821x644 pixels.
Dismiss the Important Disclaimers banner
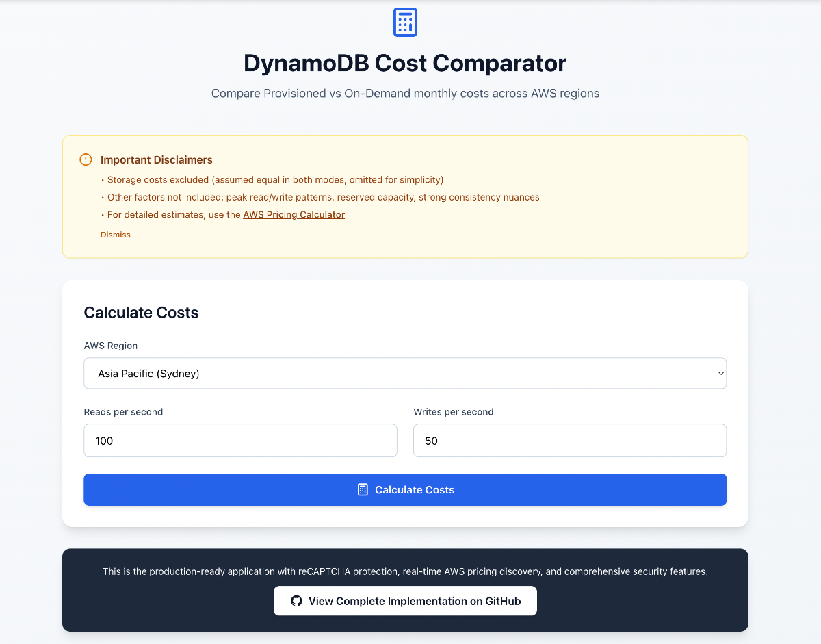115,234
